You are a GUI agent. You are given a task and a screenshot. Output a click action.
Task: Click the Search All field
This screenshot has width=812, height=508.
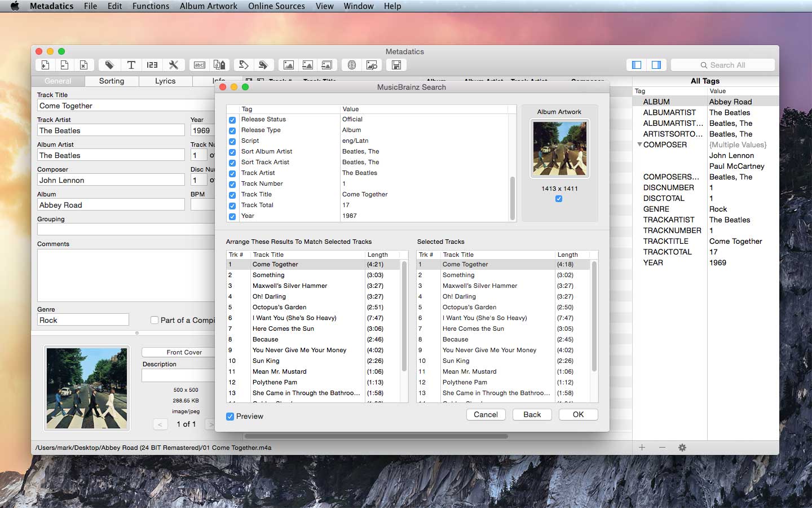pos(723,65)
